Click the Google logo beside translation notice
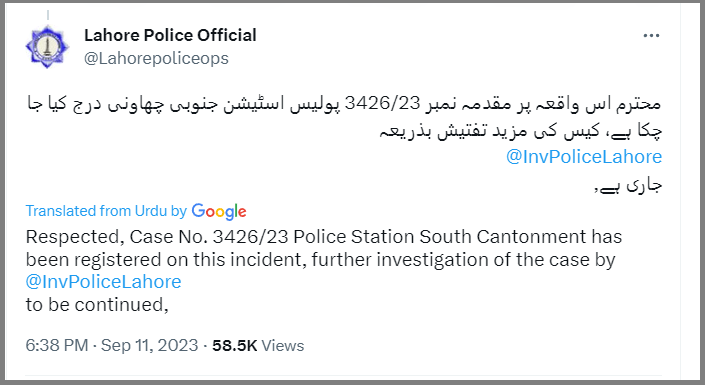Screen dimensions: 706x385 pyautogui.click(x=219, y=212)
